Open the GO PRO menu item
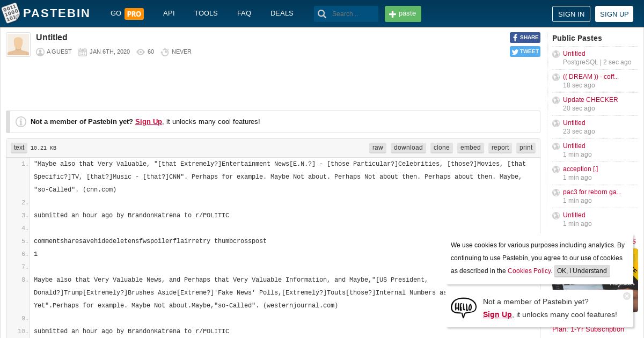Screen dimensions: 644x338 (x=127, y=13)
